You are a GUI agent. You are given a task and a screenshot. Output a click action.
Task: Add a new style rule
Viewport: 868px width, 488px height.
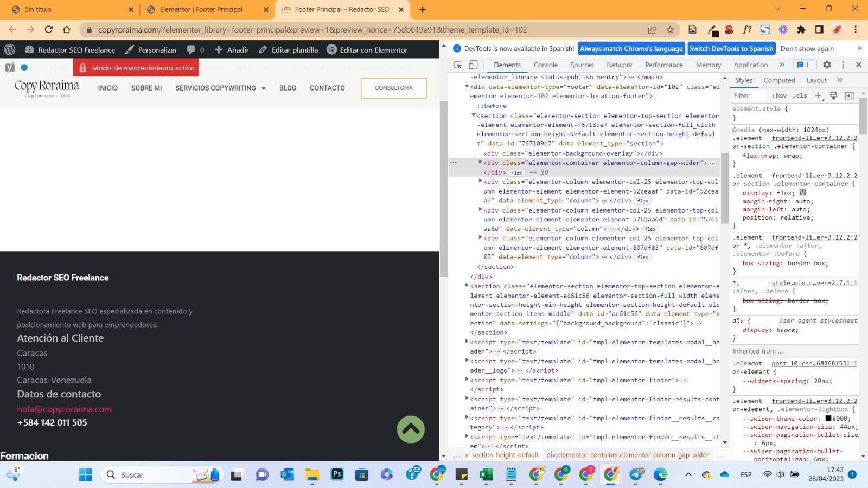point(818,95)
